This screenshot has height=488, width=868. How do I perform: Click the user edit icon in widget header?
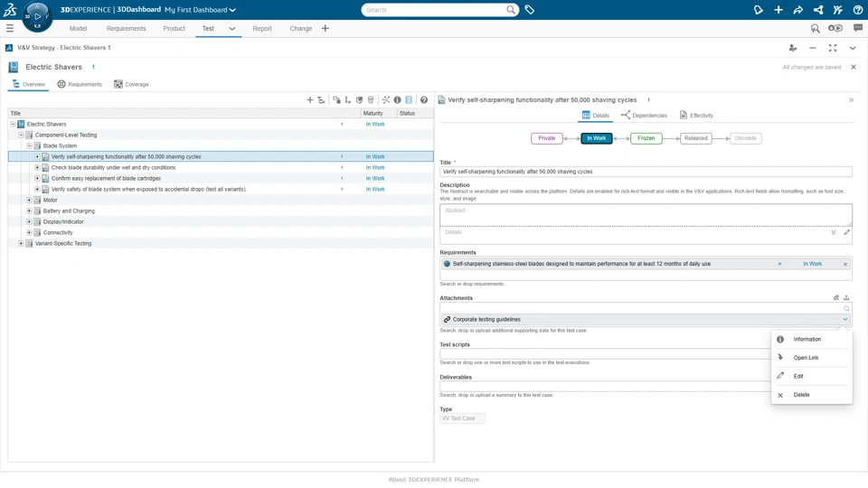[x=793, y=48]
